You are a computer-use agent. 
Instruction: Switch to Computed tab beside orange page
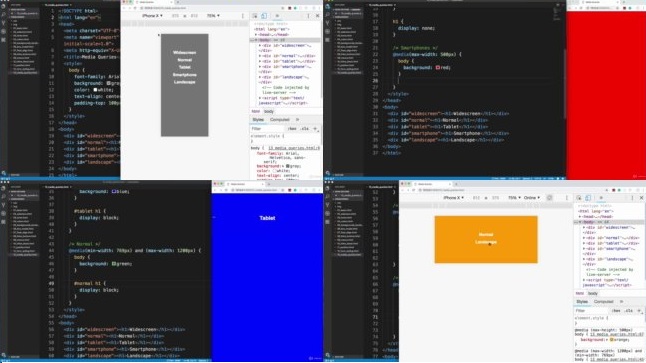point(604,302)
